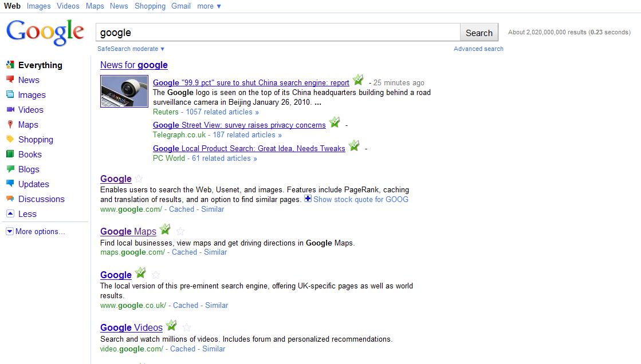Open the 'more' dropdown in the top bar
Viewport: 641px width, 364px height.
click(x=209, y=6)
